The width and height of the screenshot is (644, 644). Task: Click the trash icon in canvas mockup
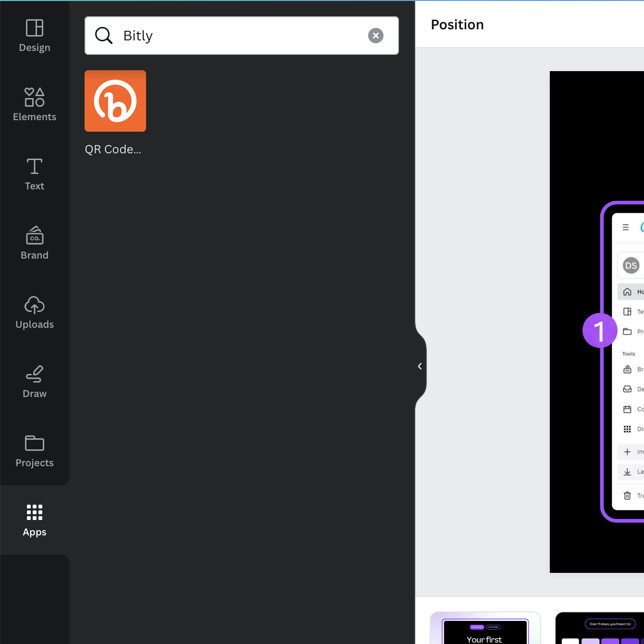point(627,495)
